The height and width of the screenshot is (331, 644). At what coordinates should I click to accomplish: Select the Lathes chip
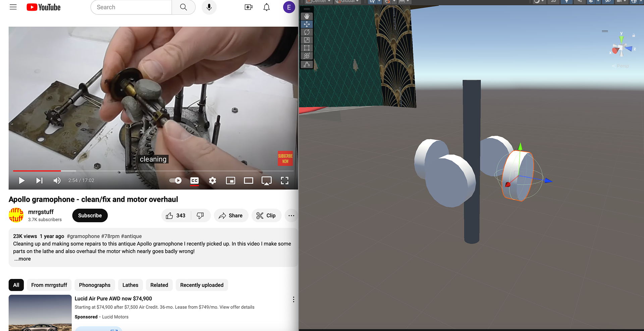pyautogui.click(x=130, y=285)
